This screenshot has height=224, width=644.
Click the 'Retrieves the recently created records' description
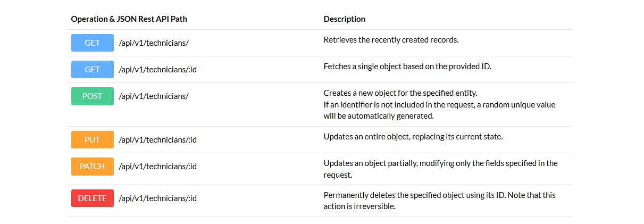[x=391, y=40]
